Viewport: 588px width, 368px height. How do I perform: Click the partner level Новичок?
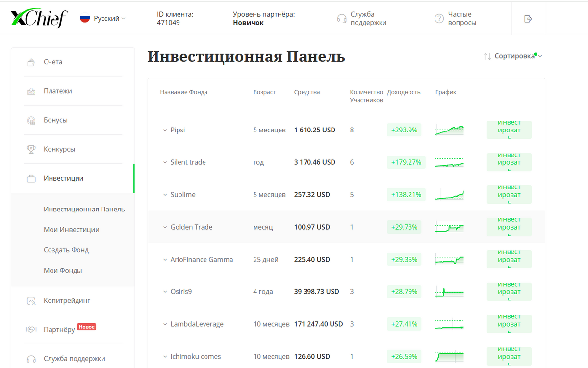click(x=248, y=23)
